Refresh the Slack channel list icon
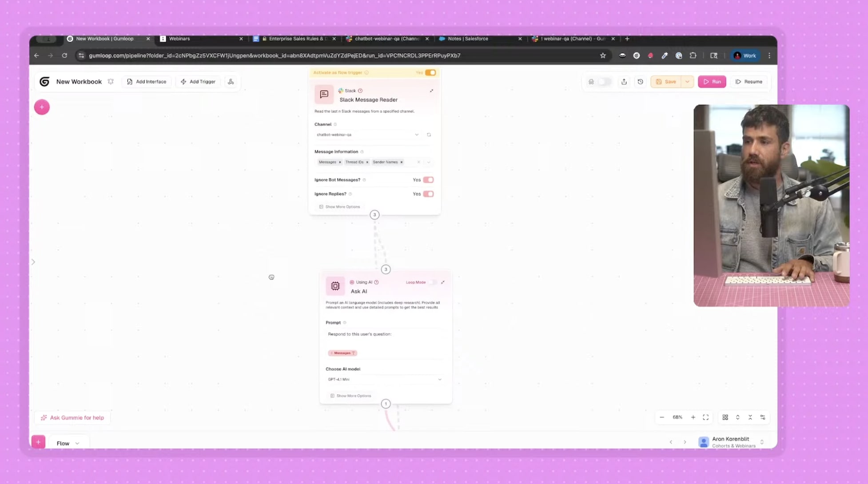The width and height of the screenshot is (868, 484). (429, 135)
